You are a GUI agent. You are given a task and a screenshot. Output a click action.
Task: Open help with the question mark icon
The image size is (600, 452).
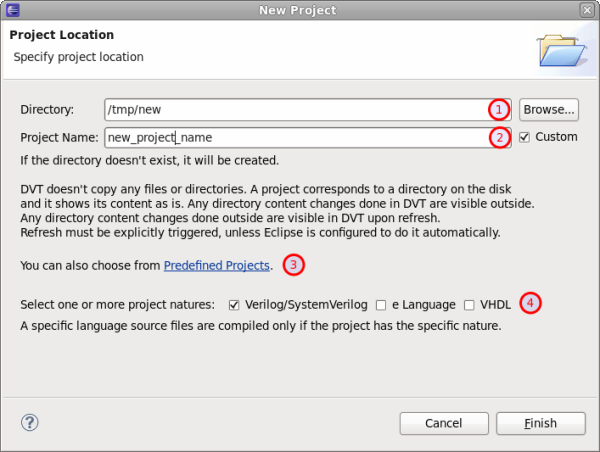(x=30, y=423)
